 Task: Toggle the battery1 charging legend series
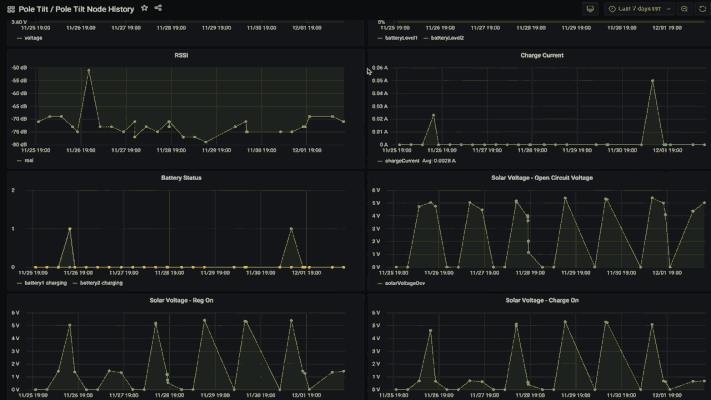click(45, 283)
